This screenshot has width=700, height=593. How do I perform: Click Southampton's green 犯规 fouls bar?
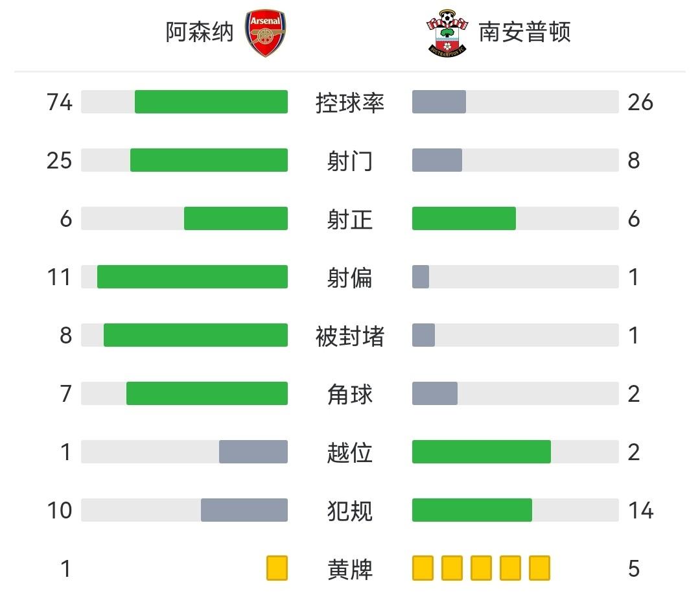pos(472,510)
